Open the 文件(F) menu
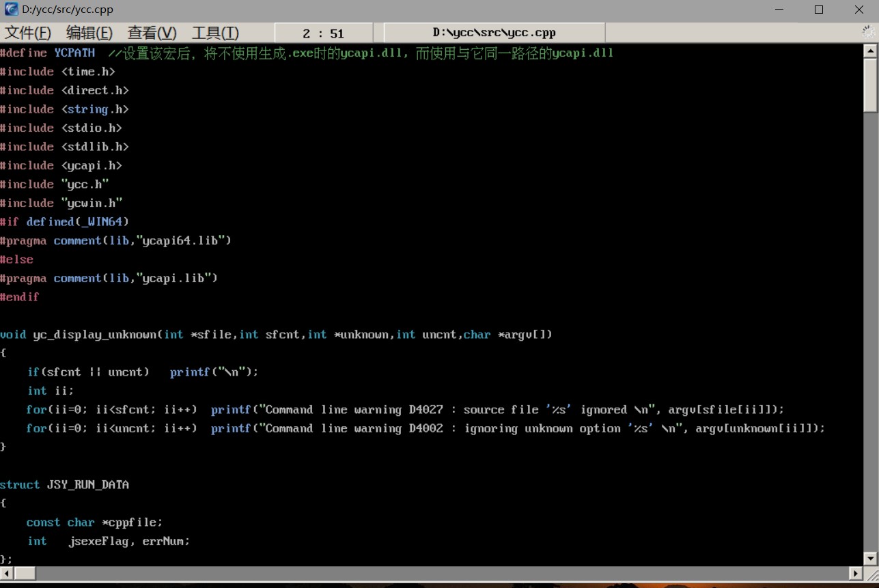 [x=28, y=33]
